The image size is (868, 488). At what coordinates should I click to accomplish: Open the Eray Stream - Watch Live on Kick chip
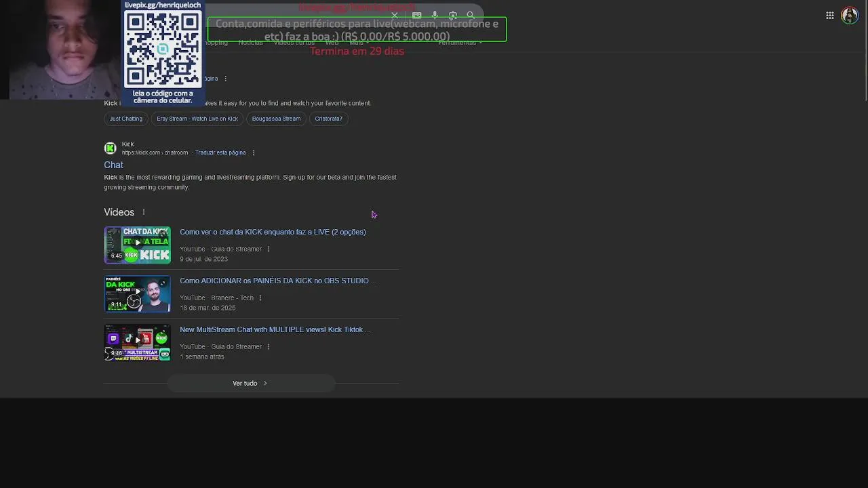tap(197, 119)
